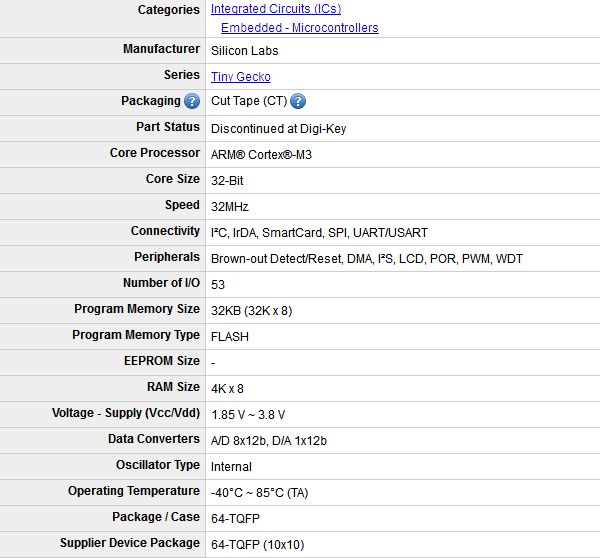Open the Embedded - Microcontrollers link
Viewport: 600px width, 558px height.
coord(300,28)
